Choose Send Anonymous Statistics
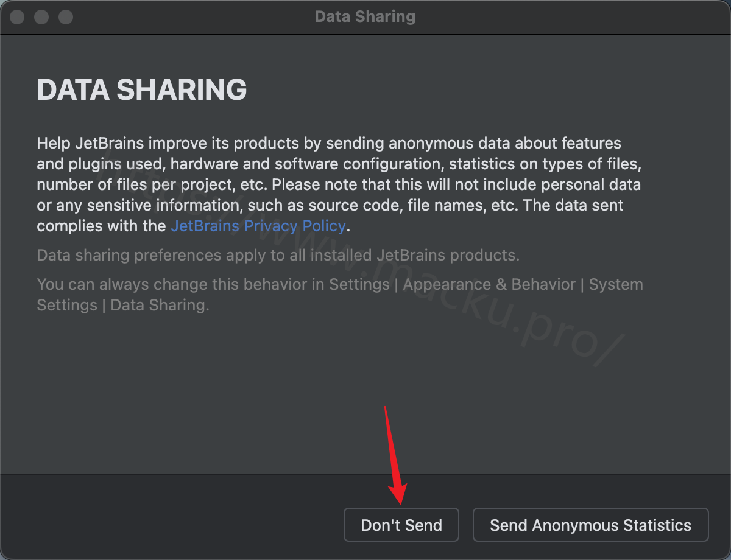Viewport: 731px width, 560px height. pyautogui.click(x=590, y=525)
